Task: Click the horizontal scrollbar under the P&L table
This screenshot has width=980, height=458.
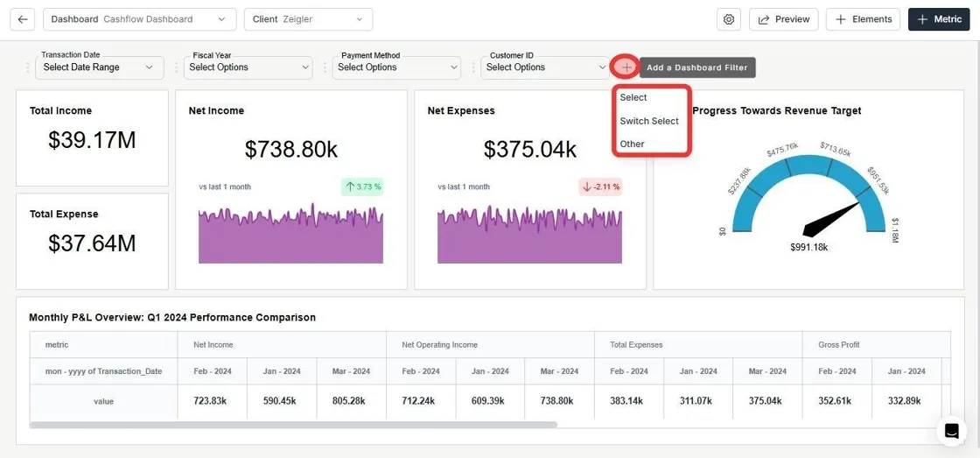Action: pos(293,424)
